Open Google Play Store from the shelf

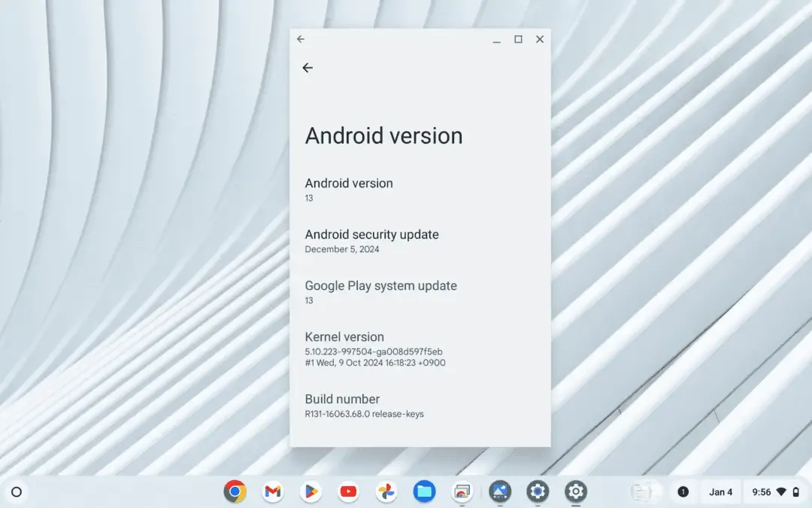coord(311,491)
